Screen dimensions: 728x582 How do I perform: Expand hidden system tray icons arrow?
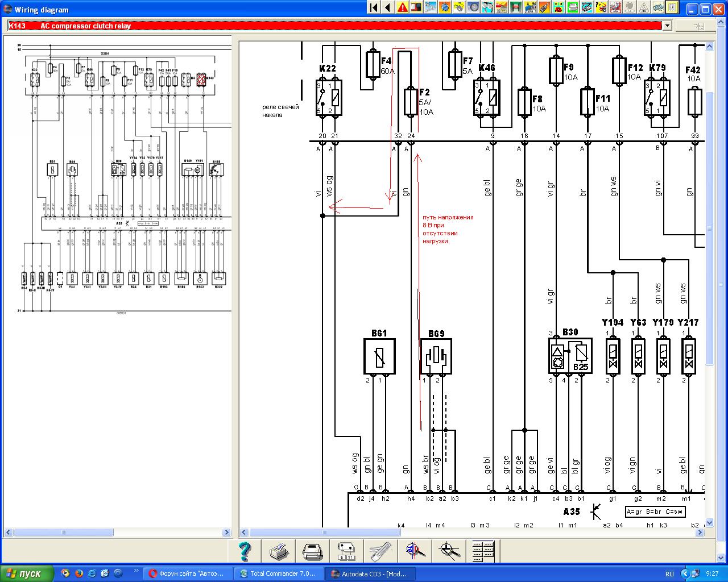coord(686,573)
